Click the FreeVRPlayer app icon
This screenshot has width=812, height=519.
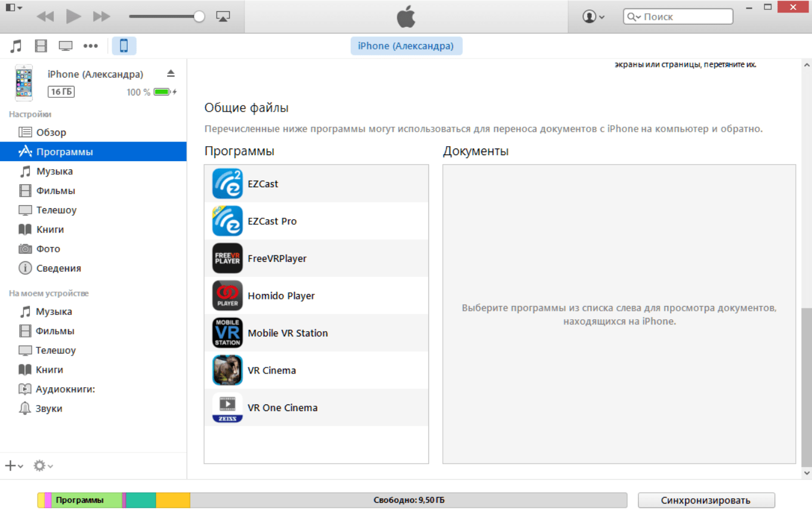point(227,258)
